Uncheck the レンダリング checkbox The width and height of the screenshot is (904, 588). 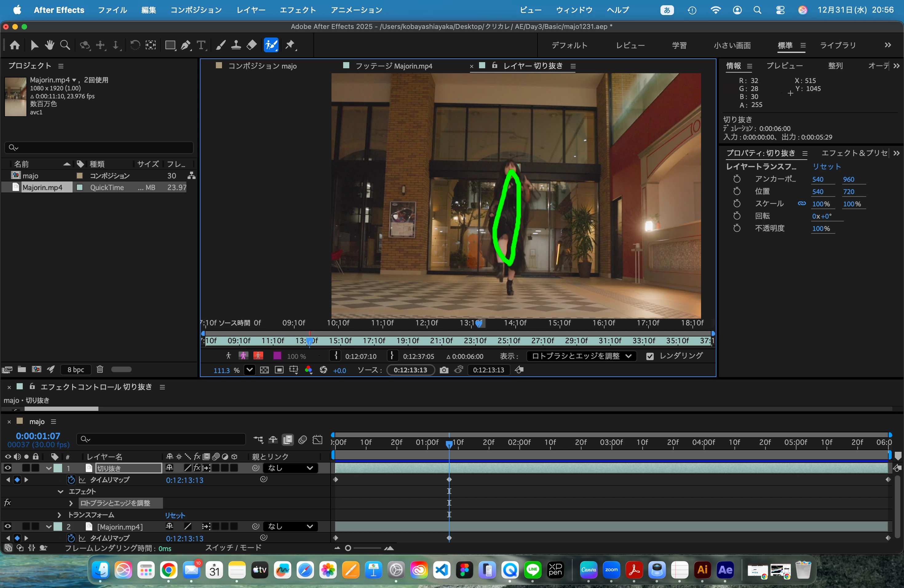pos(650,356)
